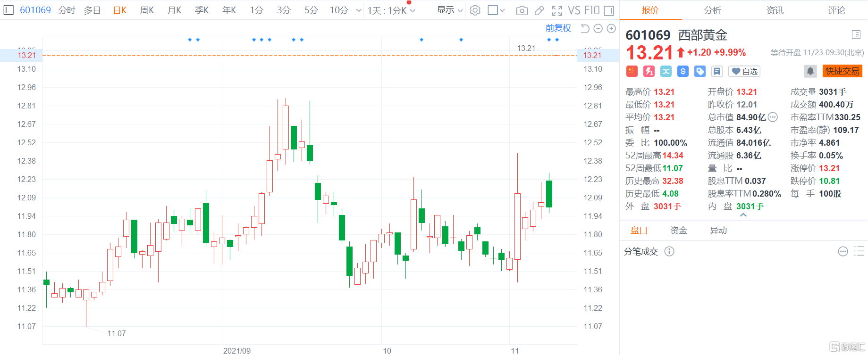
Task: Switch trade list view icon
Action: click(859, 251)
